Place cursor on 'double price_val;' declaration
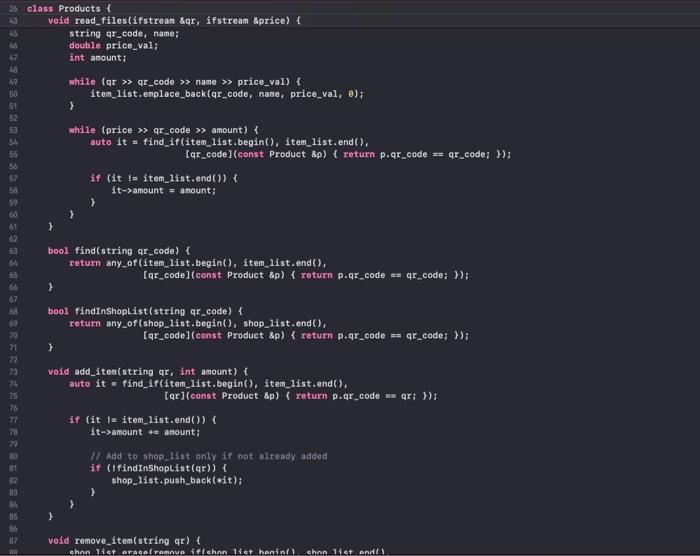 point(113,46)
